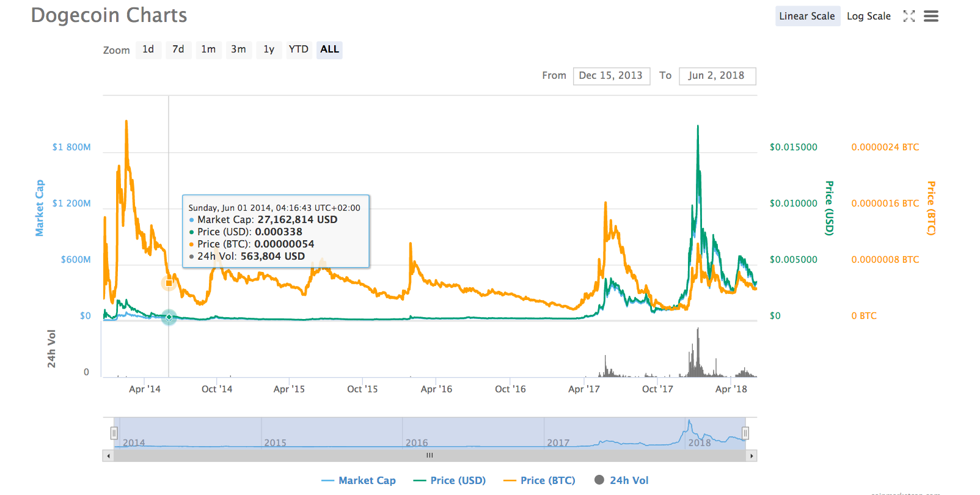Click the Apr '16 axis label
Viewport: 980px width, 495px height.
click(x=437, y=389)
